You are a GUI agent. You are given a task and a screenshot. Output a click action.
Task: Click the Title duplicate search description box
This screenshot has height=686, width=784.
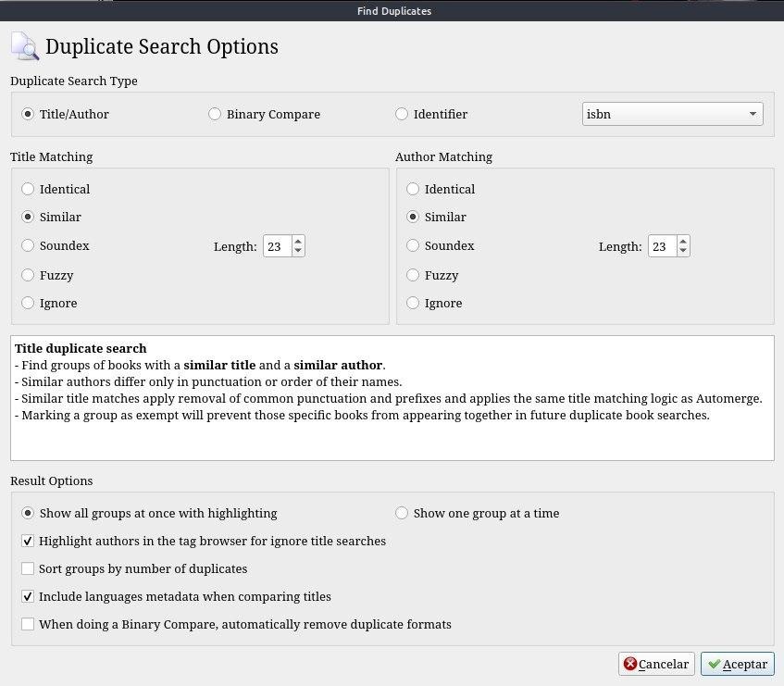click(392, 398)
